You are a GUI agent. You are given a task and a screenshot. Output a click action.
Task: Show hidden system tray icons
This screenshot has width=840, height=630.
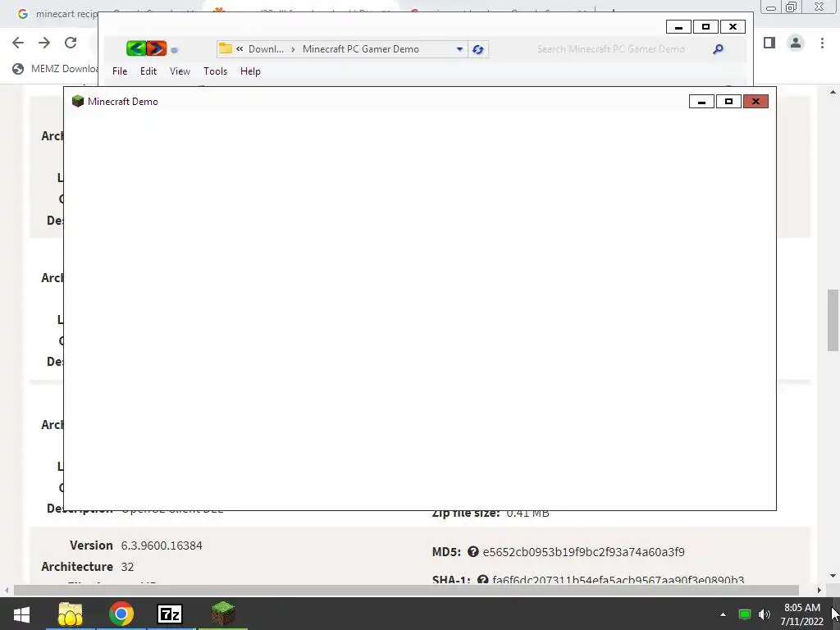(723, 614)
